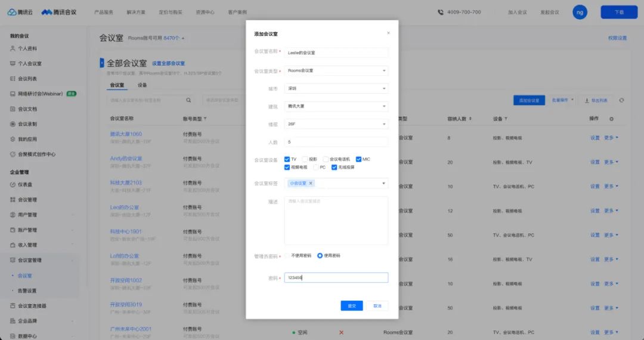Click the 会议管理 grid icon in sidebar
This screenshot has height=340, width=644.
coord(13,200)
